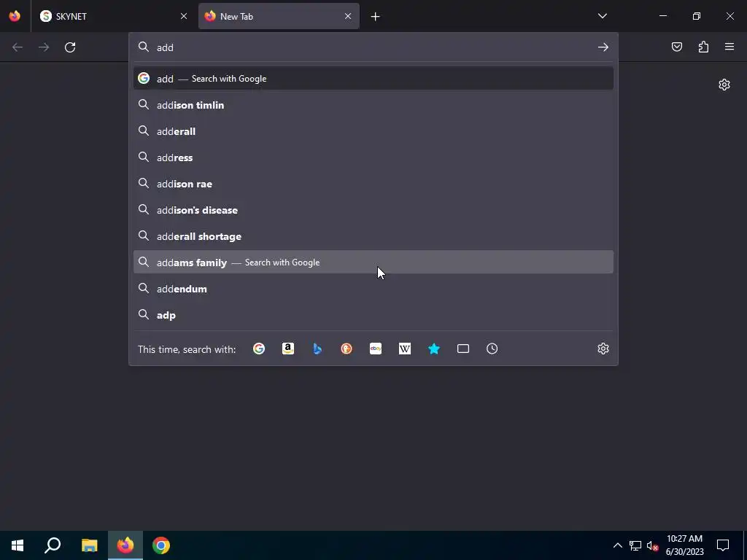This screenshot has height=560, width=747.
Task: Close the New Tab tab
Action: click(x=348, y=16)
